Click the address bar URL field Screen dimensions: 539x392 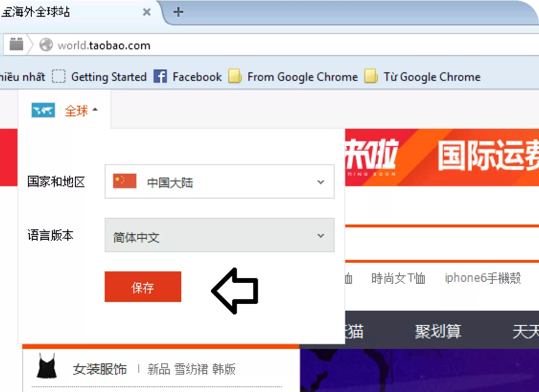[245, 46]
